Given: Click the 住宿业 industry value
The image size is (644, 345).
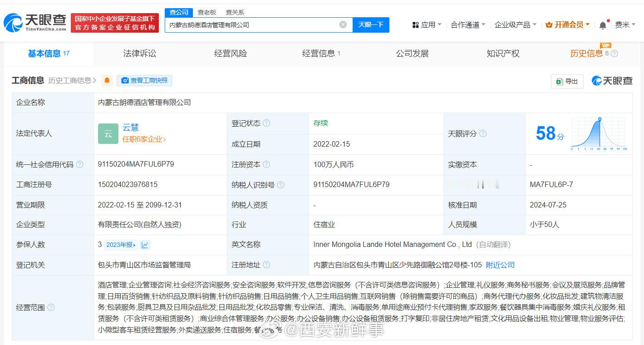Looking at the screenshot, I should pyautogui.click(x=324, y=224).
